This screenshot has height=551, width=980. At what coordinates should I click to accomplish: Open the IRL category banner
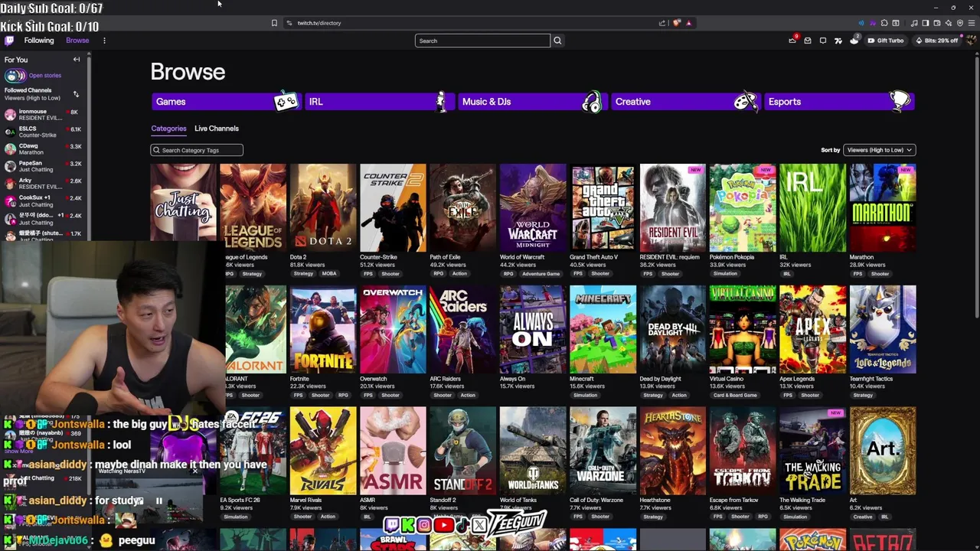380,101
